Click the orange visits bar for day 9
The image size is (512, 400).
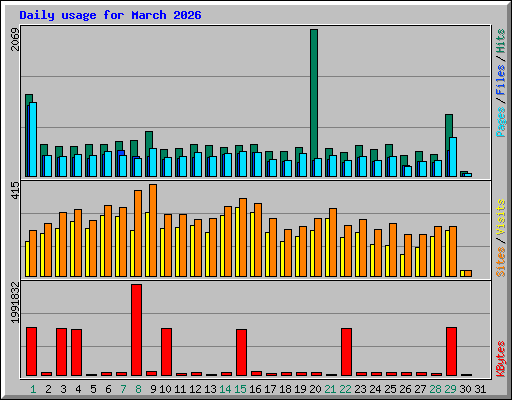click(153, 230)
